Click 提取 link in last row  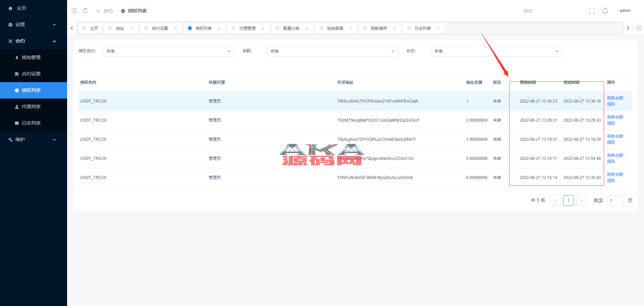point(611,181)
